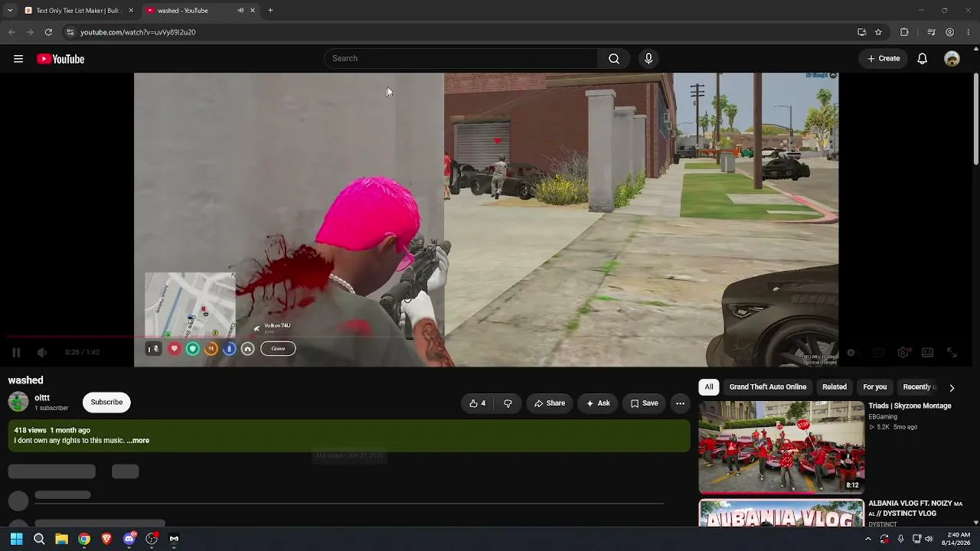The height and width of the screenshot is (551, 980).
Task: Like the video with thumbs up
Action: coord(477,403)
